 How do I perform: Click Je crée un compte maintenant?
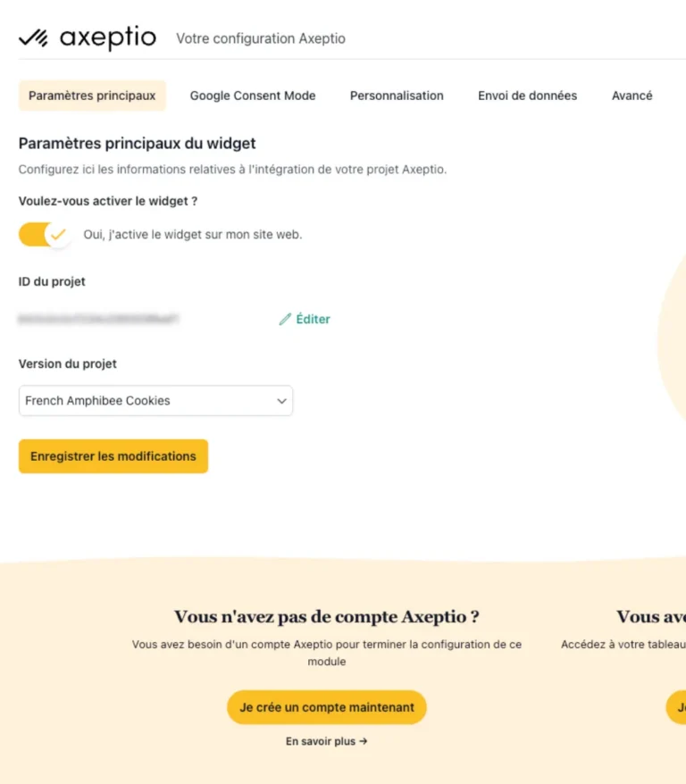327,707
